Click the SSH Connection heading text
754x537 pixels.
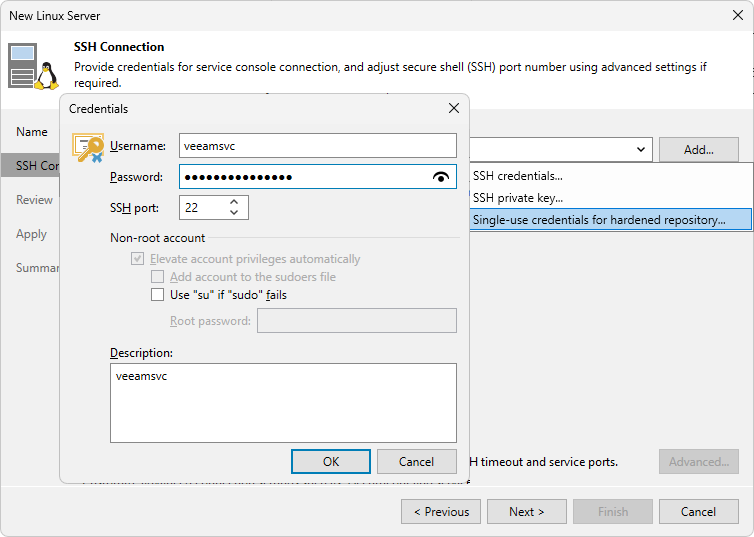(119, 47)
